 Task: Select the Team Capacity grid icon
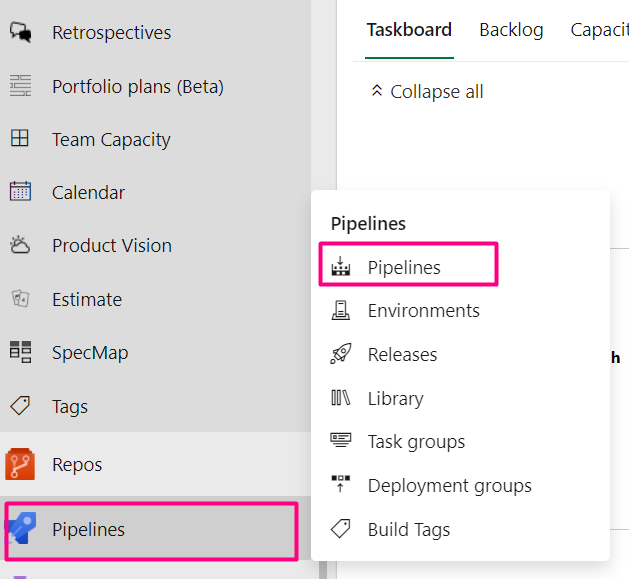click(x=20, y=139)
